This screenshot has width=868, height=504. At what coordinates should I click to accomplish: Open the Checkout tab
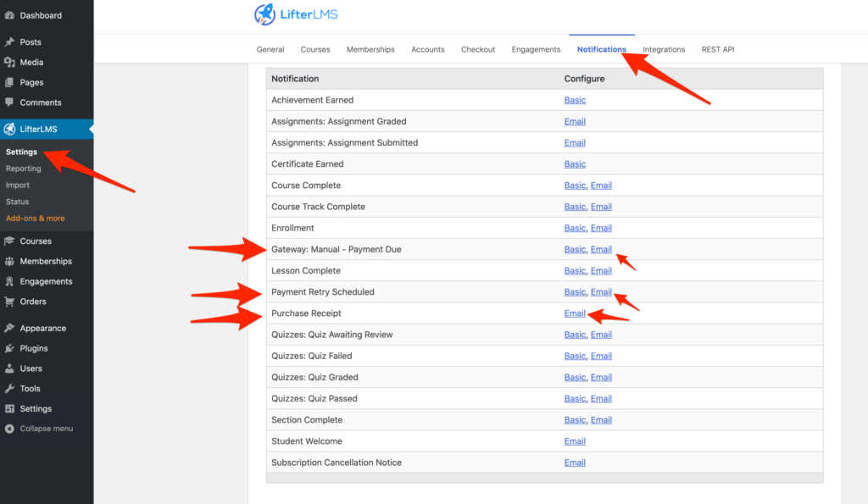(478, 49)
